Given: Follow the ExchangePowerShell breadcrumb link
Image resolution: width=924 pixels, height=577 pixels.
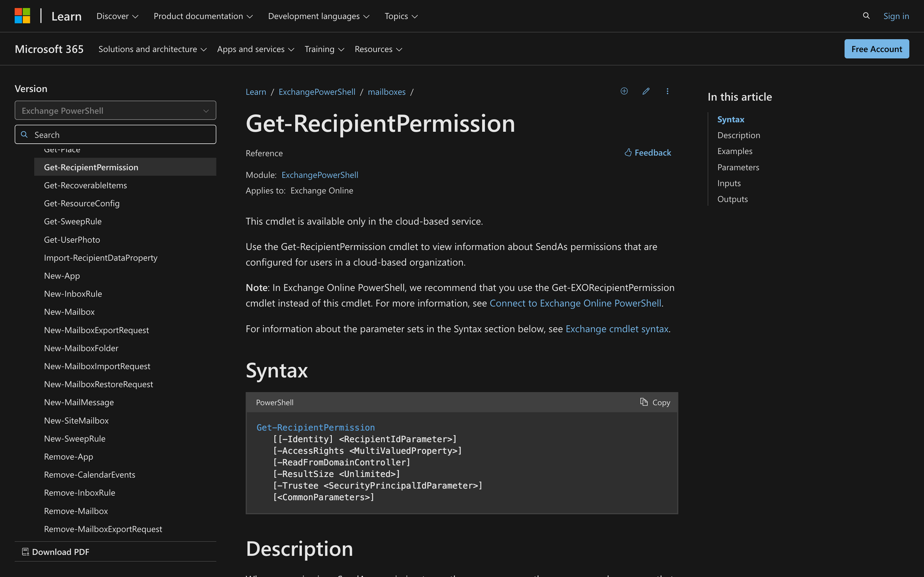Looking at the screenshot, I should (317, 92).
